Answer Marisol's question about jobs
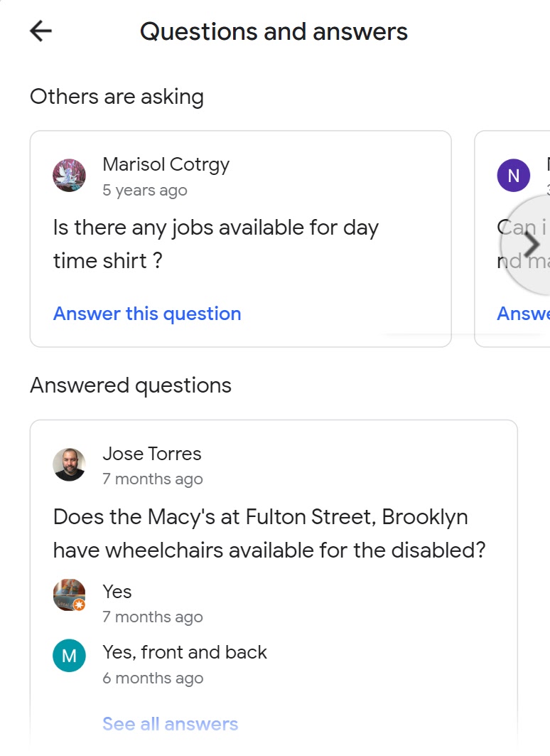 coord(147,314)
